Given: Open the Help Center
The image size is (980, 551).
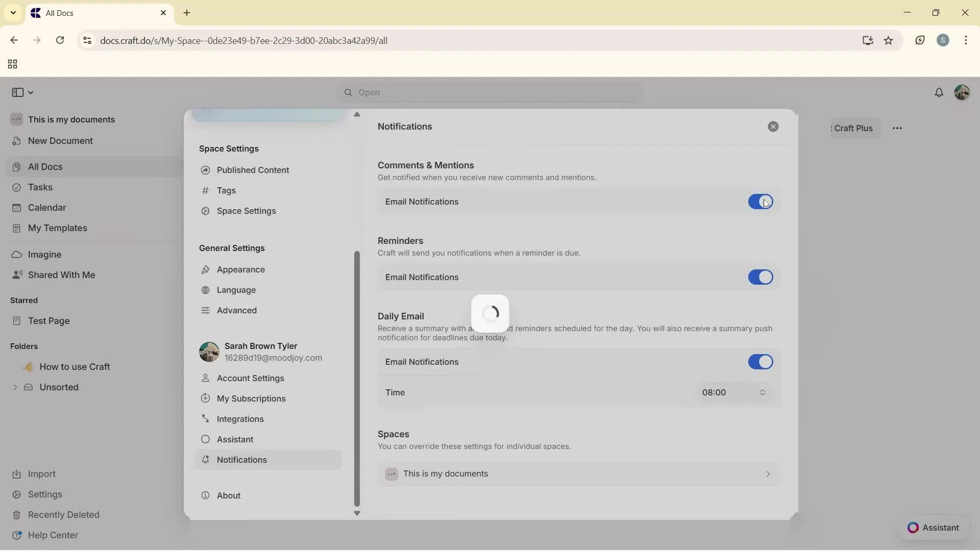Looking at the screenshot, I should coord(53,535).
